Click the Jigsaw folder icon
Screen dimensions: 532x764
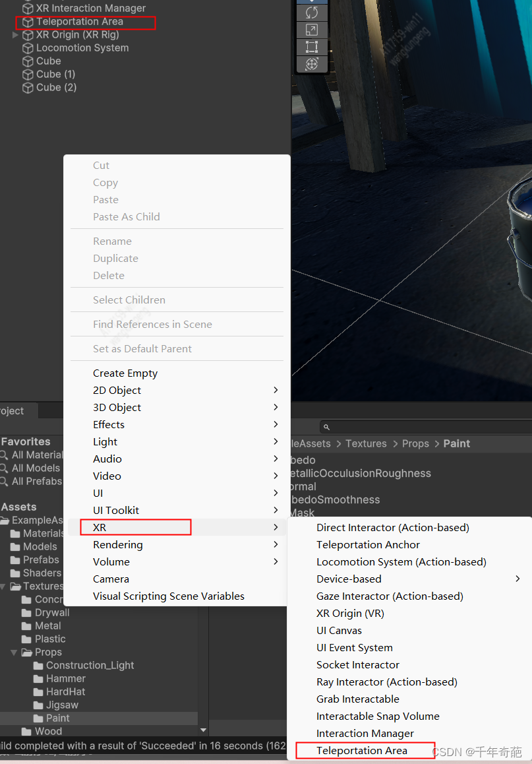pos(38,705)
